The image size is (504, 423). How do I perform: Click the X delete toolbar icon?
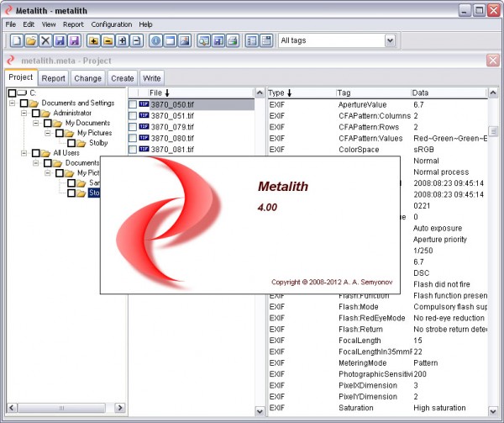pyautogui.click(x=45, y=40)
